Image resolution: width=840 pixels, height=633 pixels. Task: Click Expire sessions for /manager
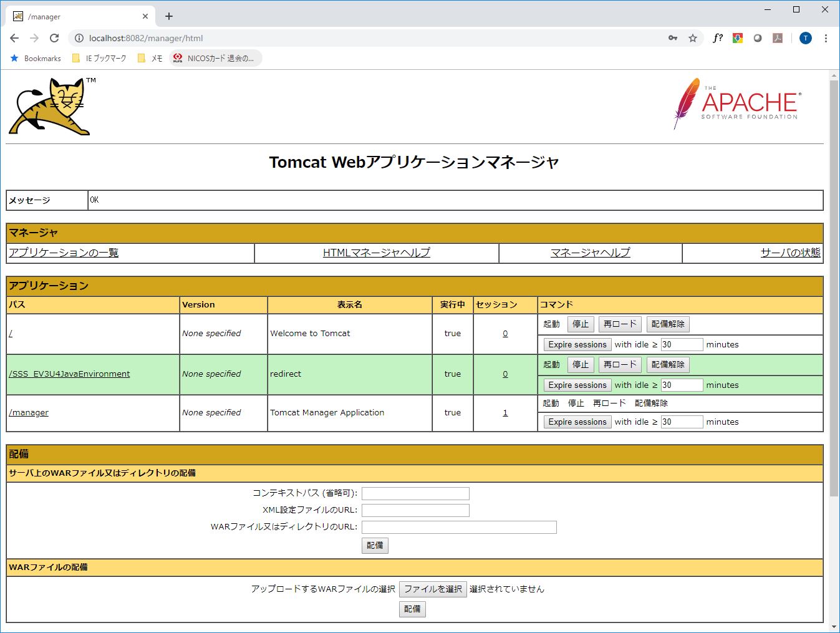pyautogui.click(x=577, y=422)
